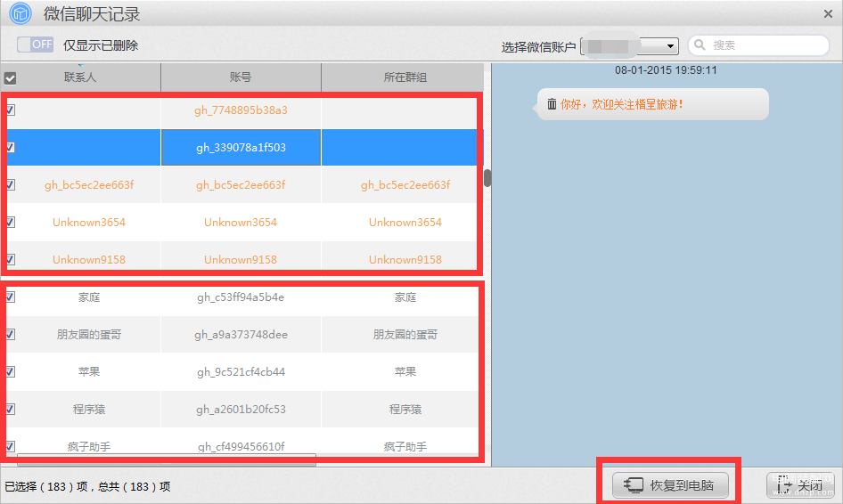Click the 关闭 button
Image resolution: width=843 pixels, height=504 pixels.
[x=800, y=485]
